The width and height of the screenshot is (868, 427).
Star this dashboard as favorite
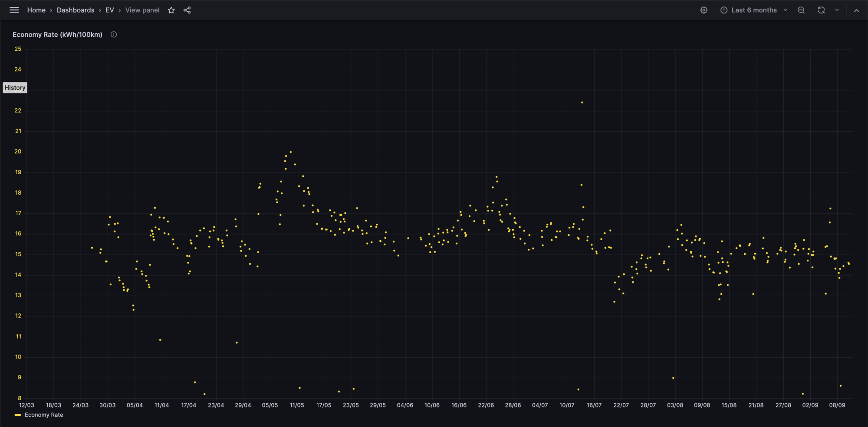[x=171, y=10]
